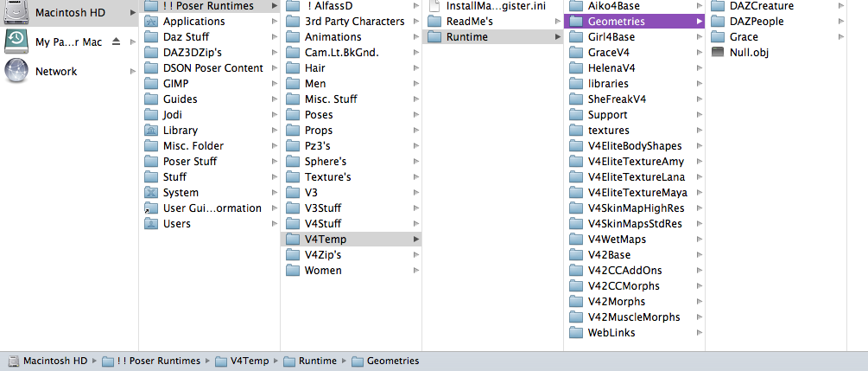The image size is (868, 371).
Task: Expand the Macintosh HD arrow
Action: point(133,12)
